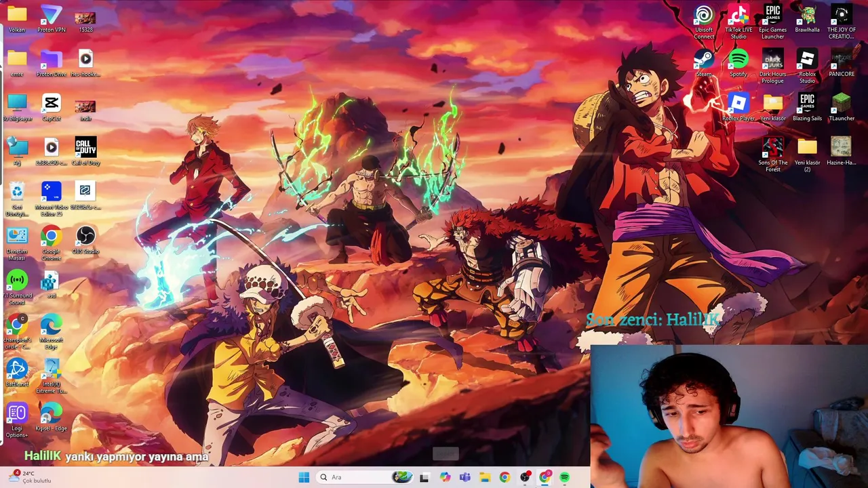Open Roblox Studio shortcut
Viewport: 868px width, 488px height.
807,66
